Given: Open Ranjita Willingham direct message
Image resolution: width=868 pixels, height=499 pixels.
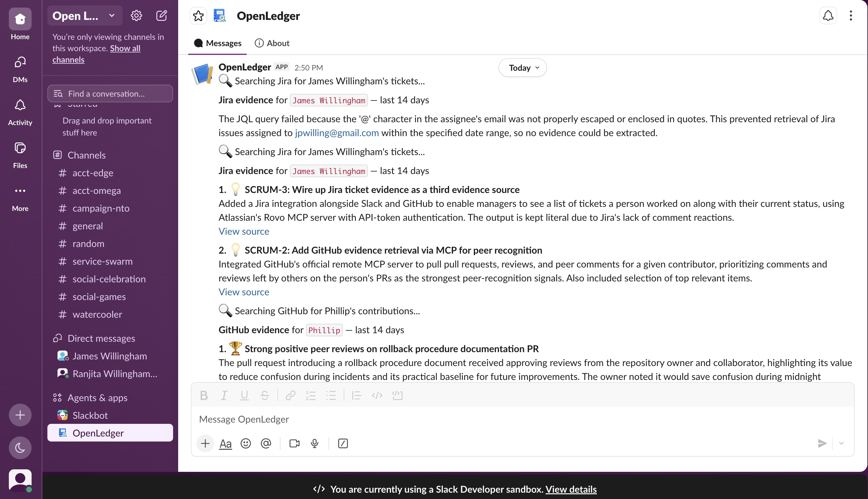Looking at the screenshot, I should 110,374.
